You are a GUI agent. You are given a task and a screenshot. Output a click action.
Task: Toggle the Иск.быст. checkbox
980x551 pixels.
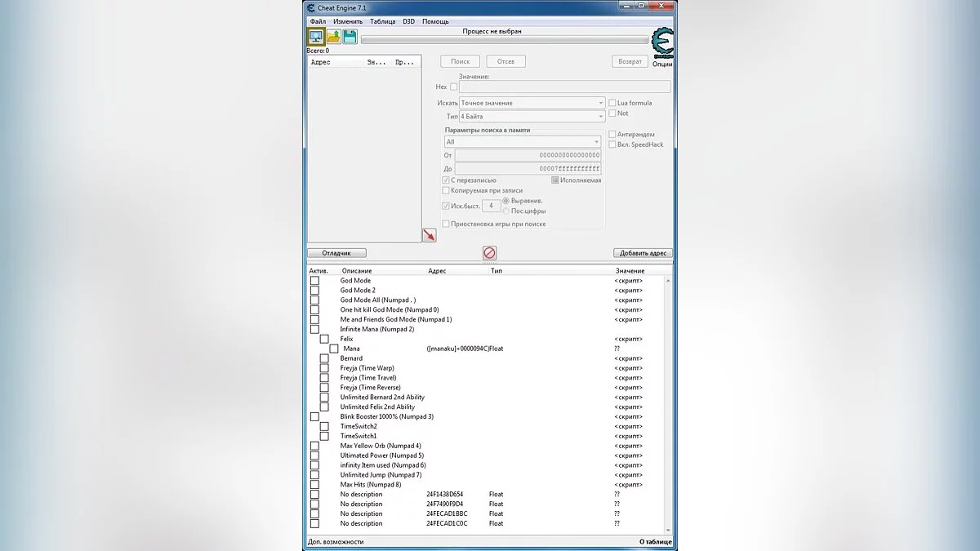(x=446, y=206)
